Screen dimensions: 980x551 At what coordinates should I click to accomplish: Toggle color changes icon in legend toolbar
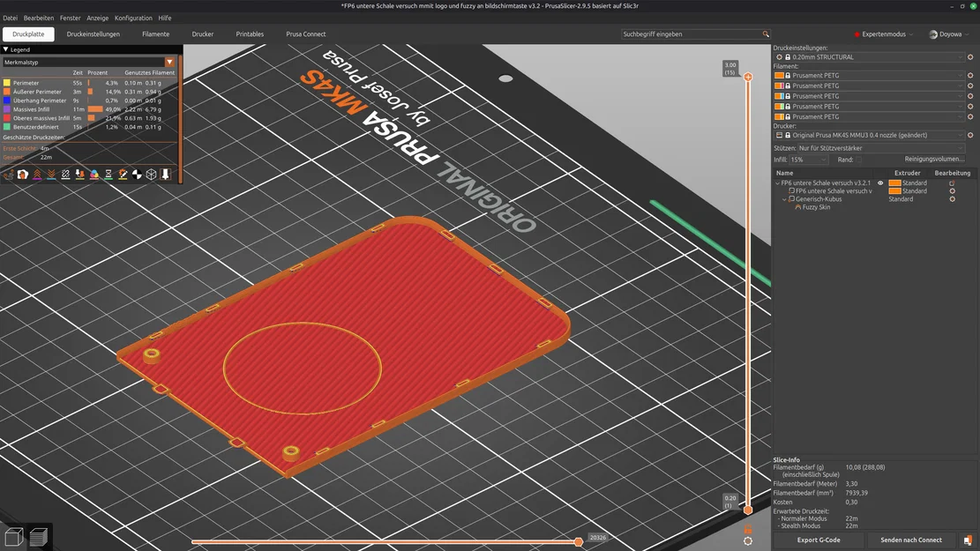click(94, 175)
